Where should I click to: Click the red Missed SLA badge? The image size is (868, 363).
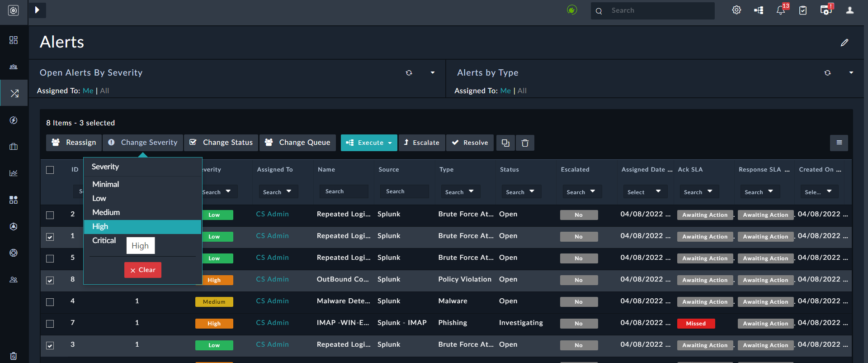tap(696, 324)
